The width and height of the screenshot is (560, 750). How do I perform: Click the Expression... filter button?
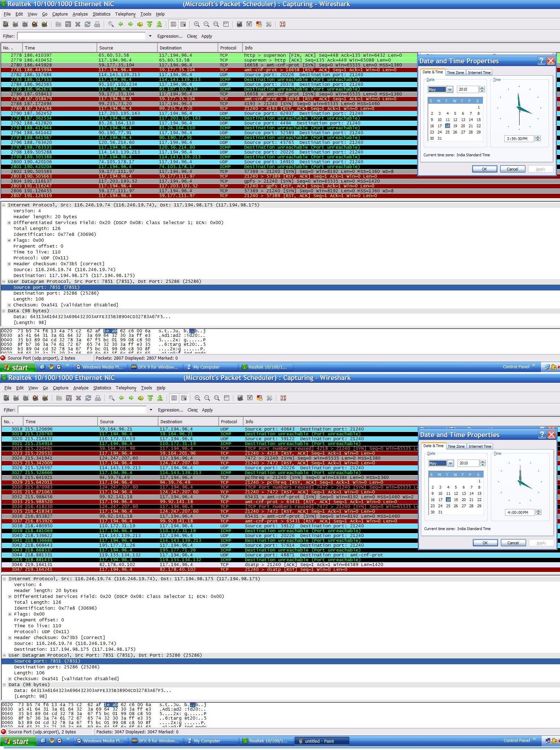[x=170, y=36]
